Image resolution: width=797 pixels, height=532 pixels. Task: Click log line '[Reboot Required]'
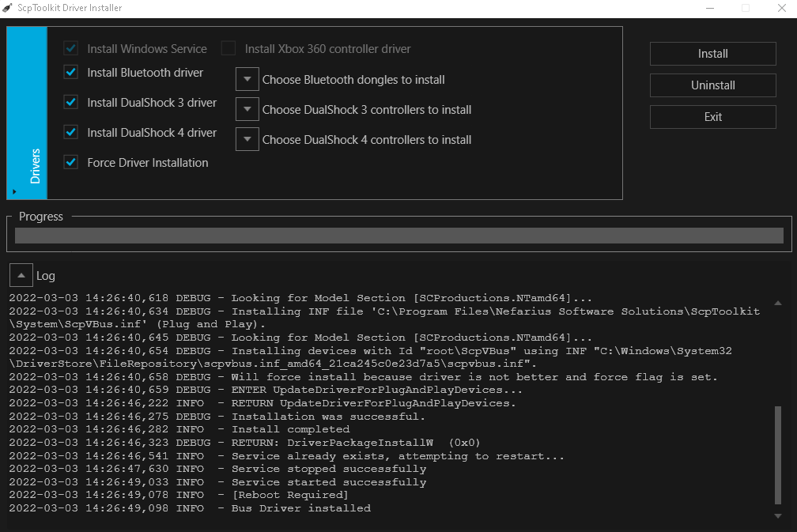point(179,495)
